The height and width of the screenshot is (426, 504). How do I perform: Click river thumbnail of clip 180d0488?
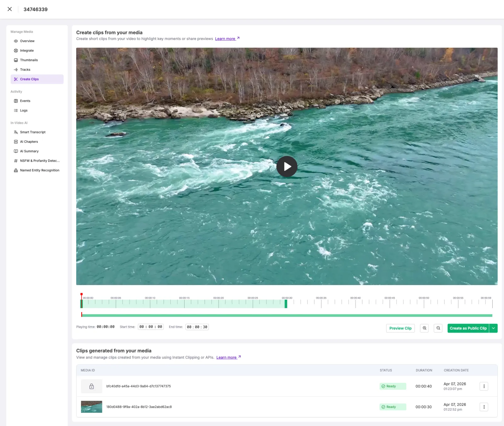click(x=92, y=407)
